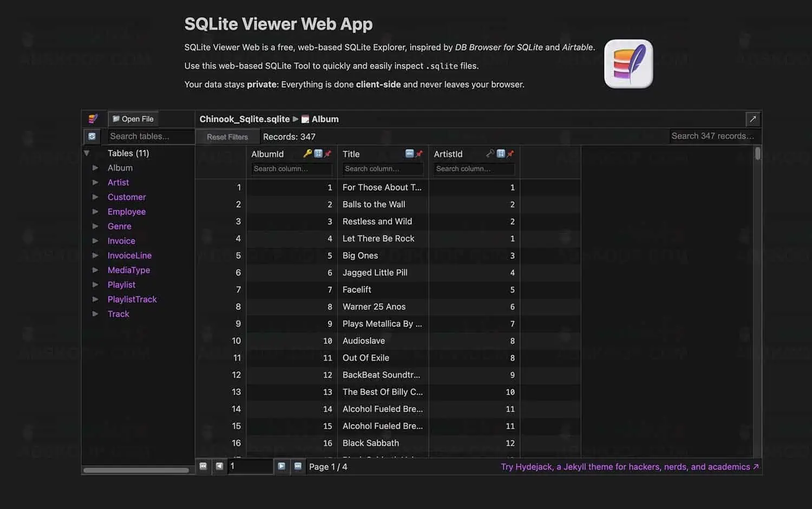Toggle pin on the Title column
812x509 pixels.
[419, 154]
